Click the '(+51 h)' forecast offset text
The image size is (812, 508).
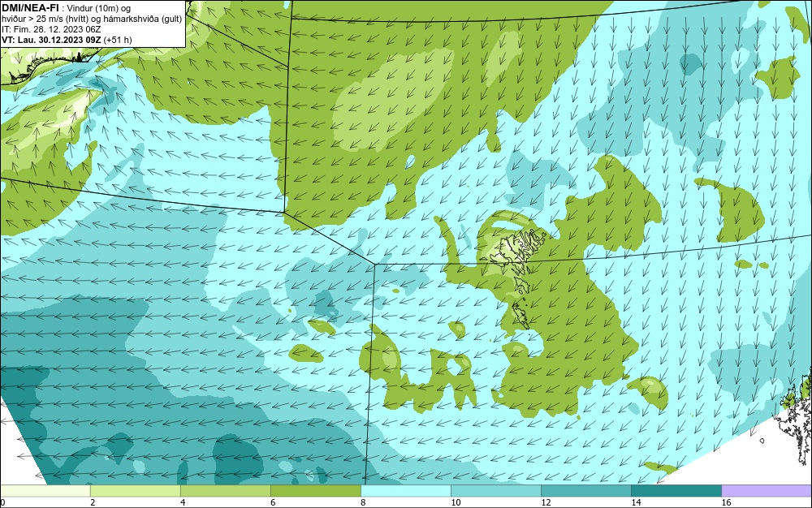[118, 40]
